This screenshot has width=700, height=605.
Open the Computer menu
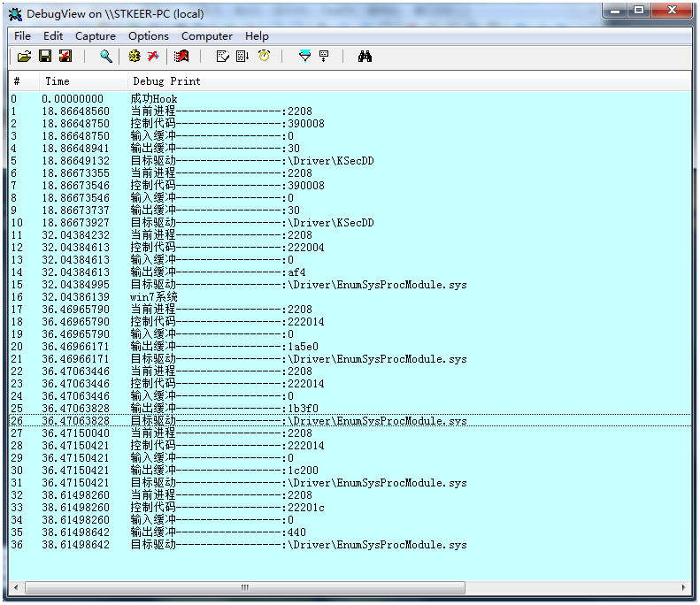(206, 36)
